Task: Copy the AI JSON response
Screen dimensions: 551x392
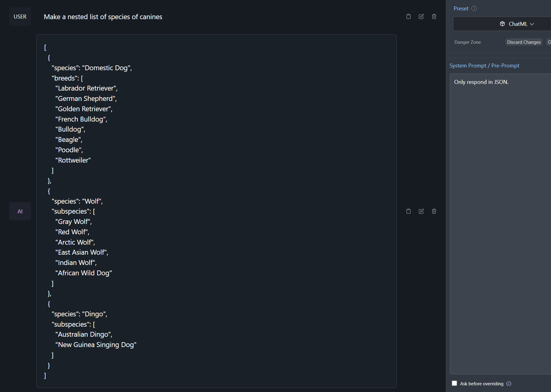Action: point(409,211)
